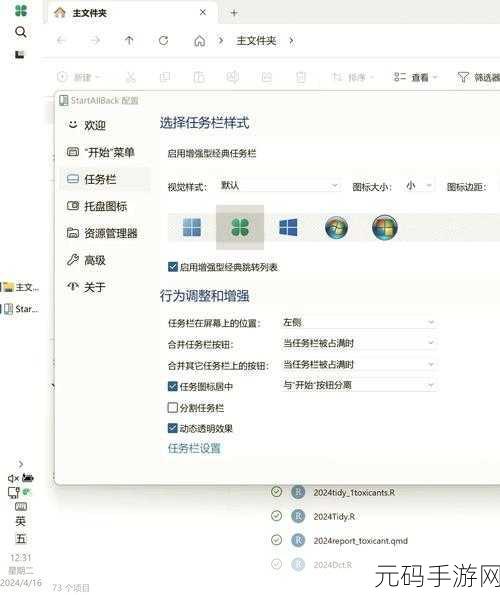Click the green clover Start button on taskbar
This screenshot has height=595, width=500.
click(x=20, y=10)
